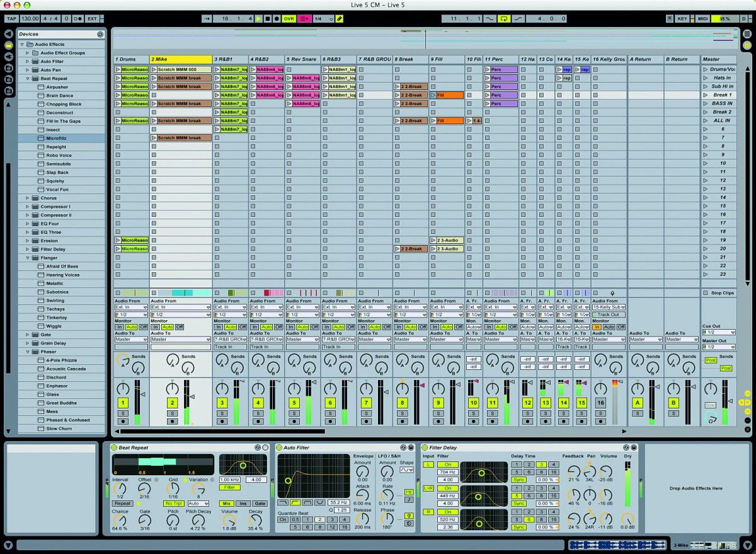Viewport: 756px width, 554px height.
Task: Click the pink Back to Arrangement button
Action: [305, 19]
